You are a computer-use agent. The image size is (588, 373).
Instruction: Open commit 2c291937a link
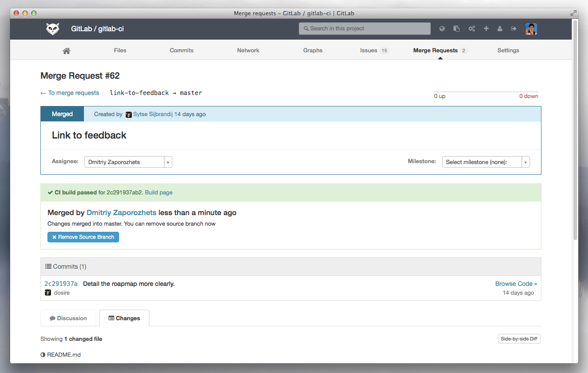(x=61, y=284)
